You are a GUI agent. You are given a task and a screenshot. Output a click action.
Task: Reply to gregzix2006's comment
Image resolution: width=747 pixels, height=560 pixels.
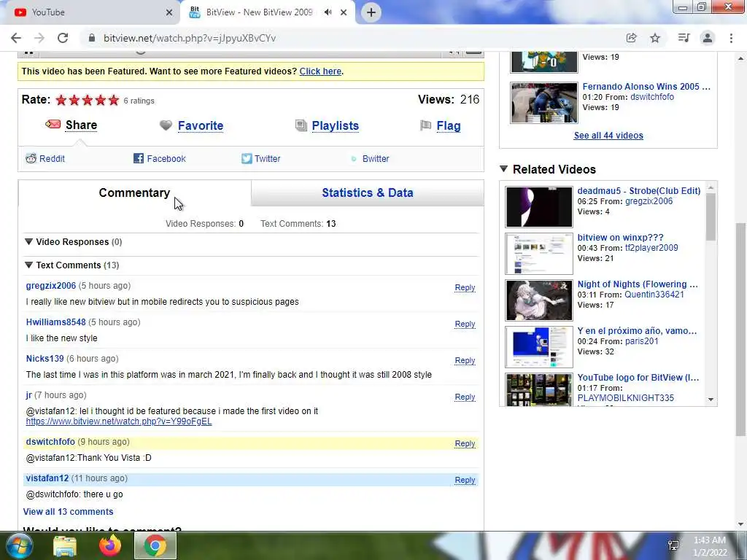coord(465,287)
